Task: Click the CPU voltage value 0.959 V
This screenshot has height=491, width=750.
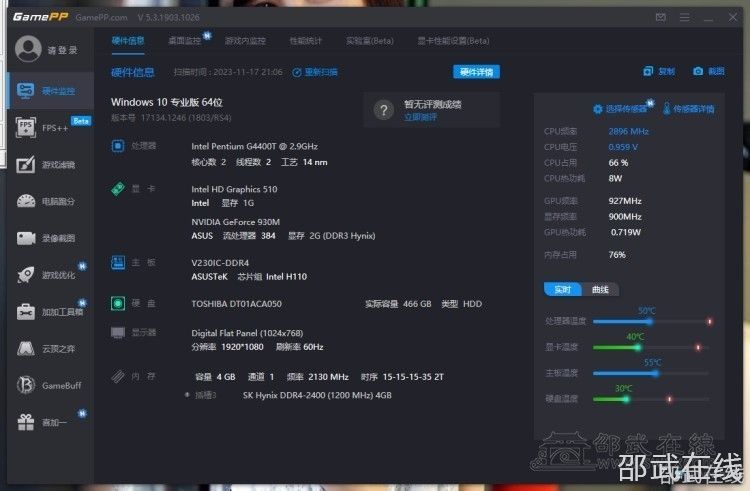Action: [x=623, y=147]
